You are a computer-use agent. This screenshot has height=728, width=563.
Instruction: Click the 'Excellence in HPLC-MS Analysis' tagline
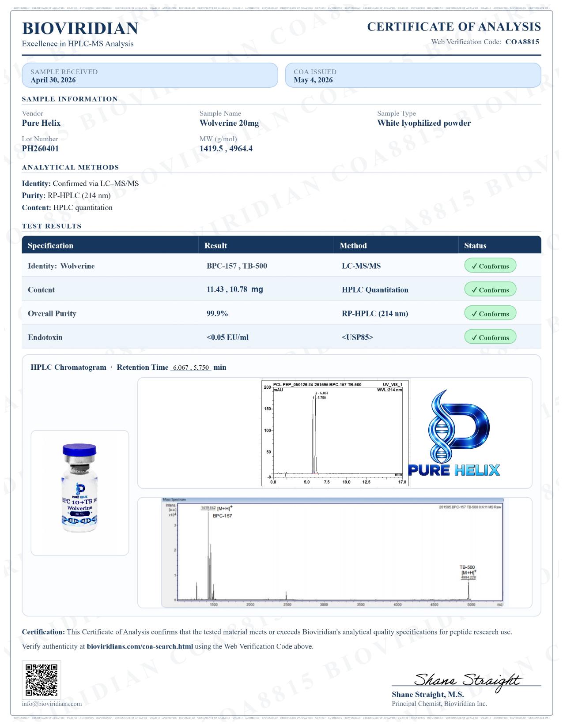tap(78, 44)
